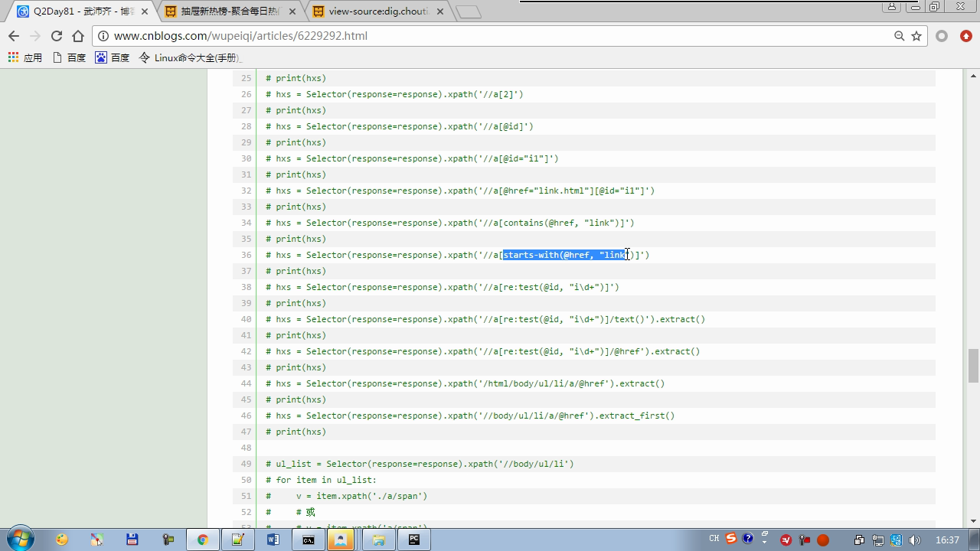
Task: Open the yellow smiley taskbar icon
Action: (61, 540)
